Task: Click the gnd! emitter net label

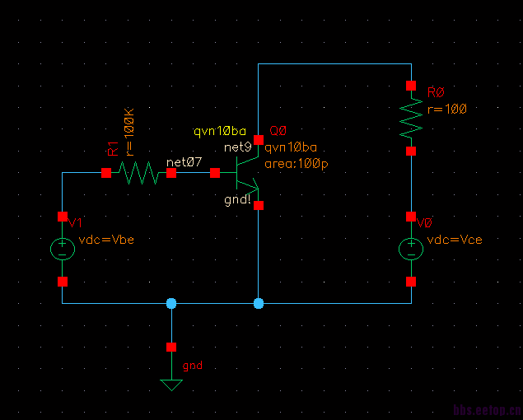Action: pos(237,200)
